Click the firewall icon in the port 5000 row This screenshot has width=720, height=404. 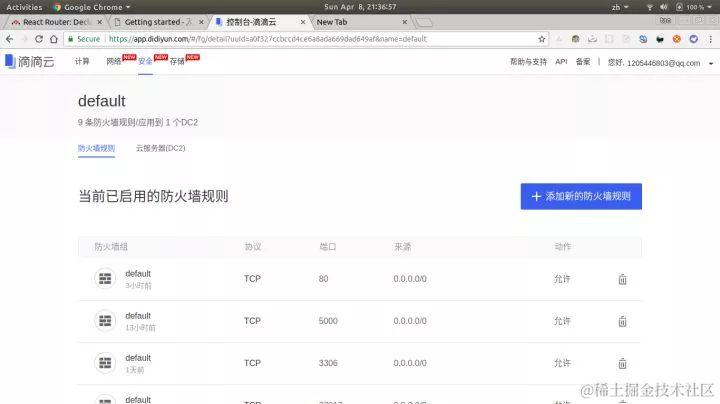pos(105,321)
